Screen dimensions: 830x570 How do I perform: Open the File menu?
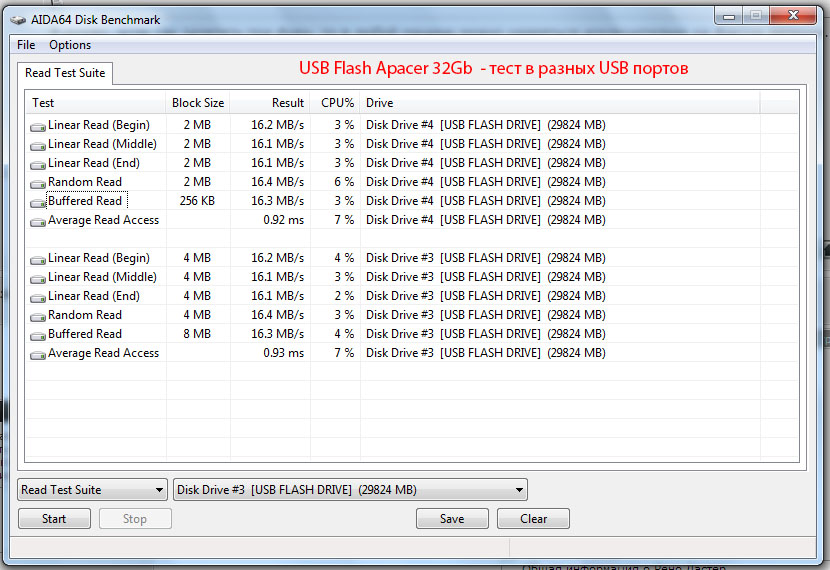(x=26, y=45)
